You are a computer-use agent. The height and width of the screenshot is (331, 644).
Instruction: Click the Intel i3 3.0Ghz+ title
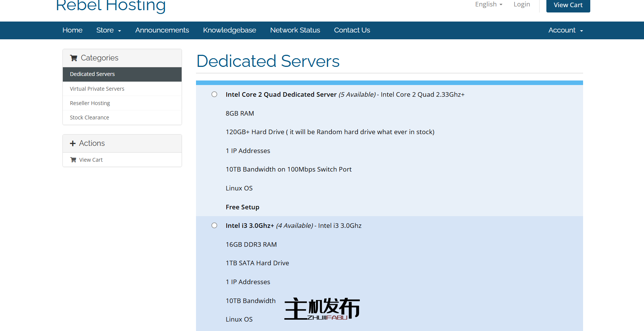[x=250, y=226]
